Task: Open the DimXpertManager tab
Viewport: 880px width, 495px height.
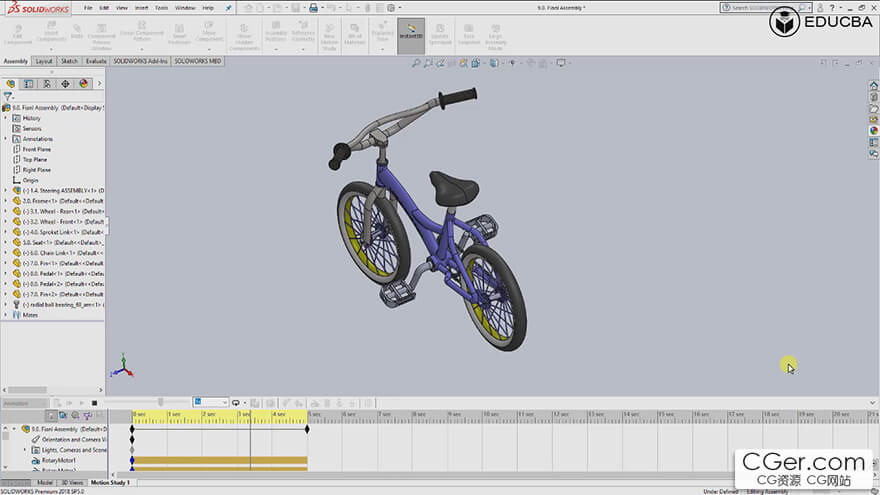Action: click(x=65, y=84)
